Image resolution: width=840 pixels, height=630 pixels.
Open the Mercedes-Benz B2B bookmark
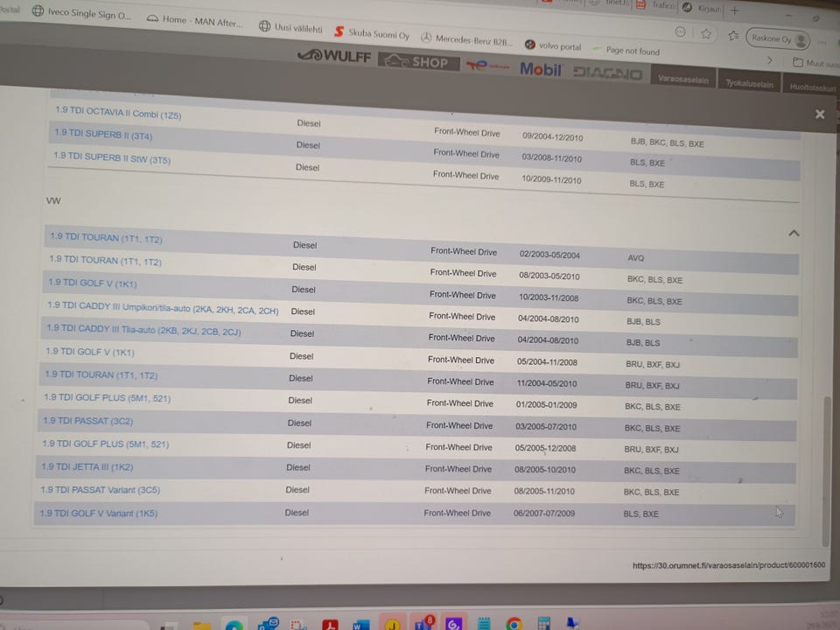tap(466, 39)
